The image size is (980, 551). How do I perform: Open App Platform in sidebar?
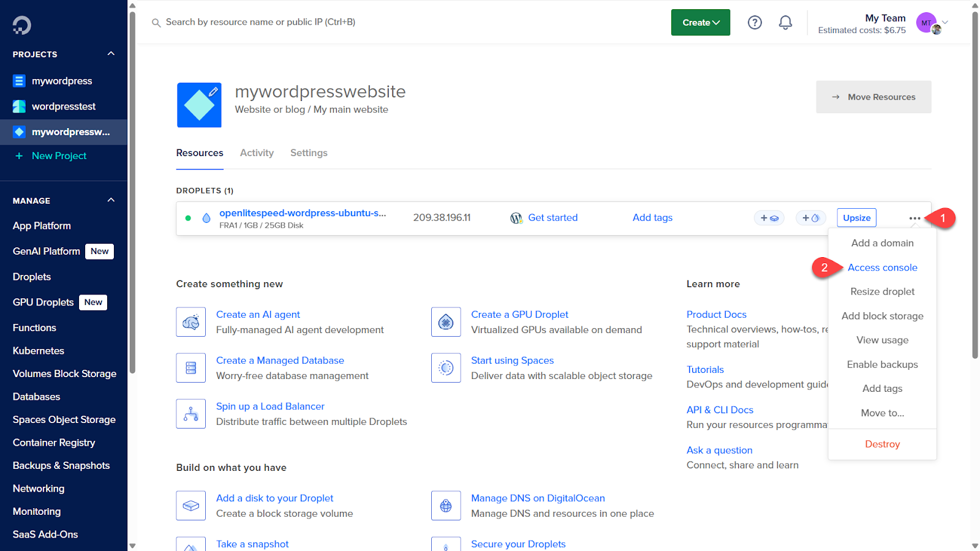click(x=42, y=226)
